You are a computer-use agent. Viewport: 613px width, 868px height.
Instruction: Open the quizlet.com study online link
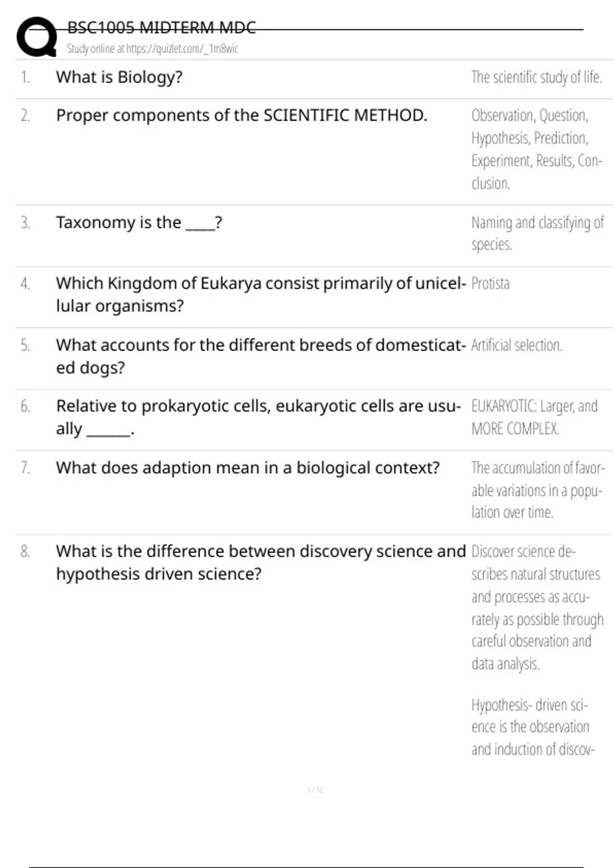tap(152, 49)
